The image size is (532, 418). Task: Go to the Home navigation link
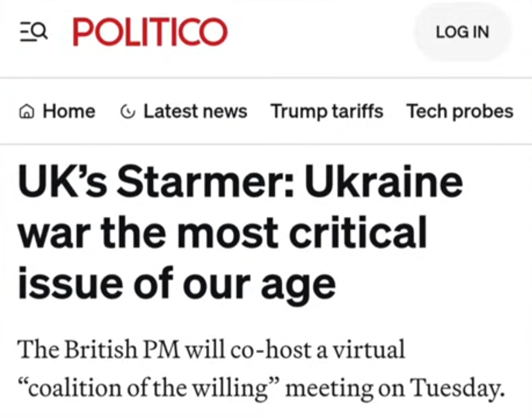(69, 111)
